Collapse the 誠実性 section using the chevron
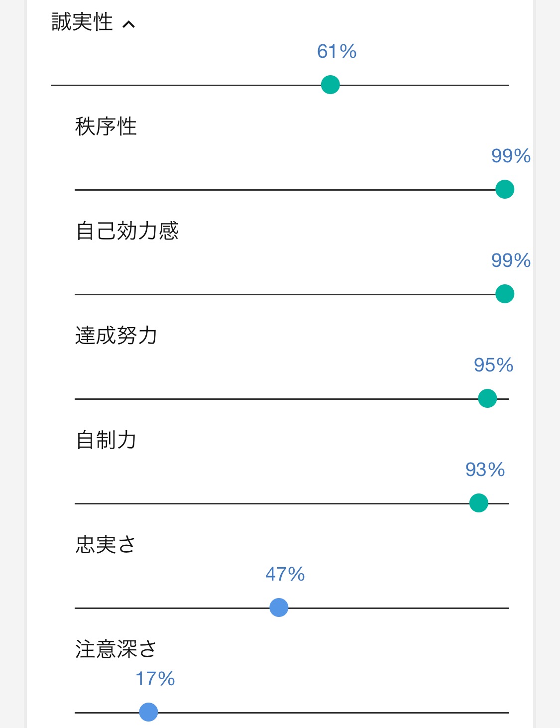Screen dimensions: 560x728 (129, 24)
